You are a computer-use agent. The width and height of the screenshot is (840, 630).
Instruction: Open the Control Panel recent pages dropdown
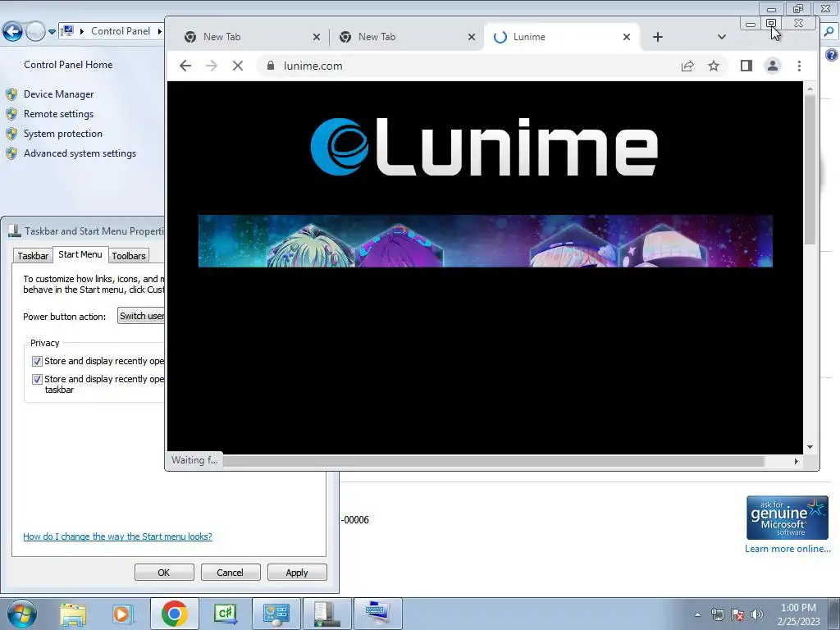[x=52, y=32]
